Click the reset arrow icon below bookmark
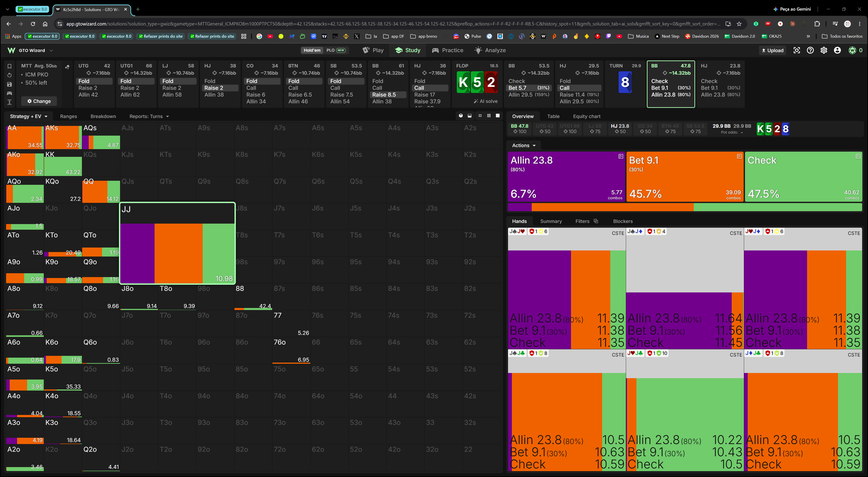The image size is (868, 477). pos(9,75)
